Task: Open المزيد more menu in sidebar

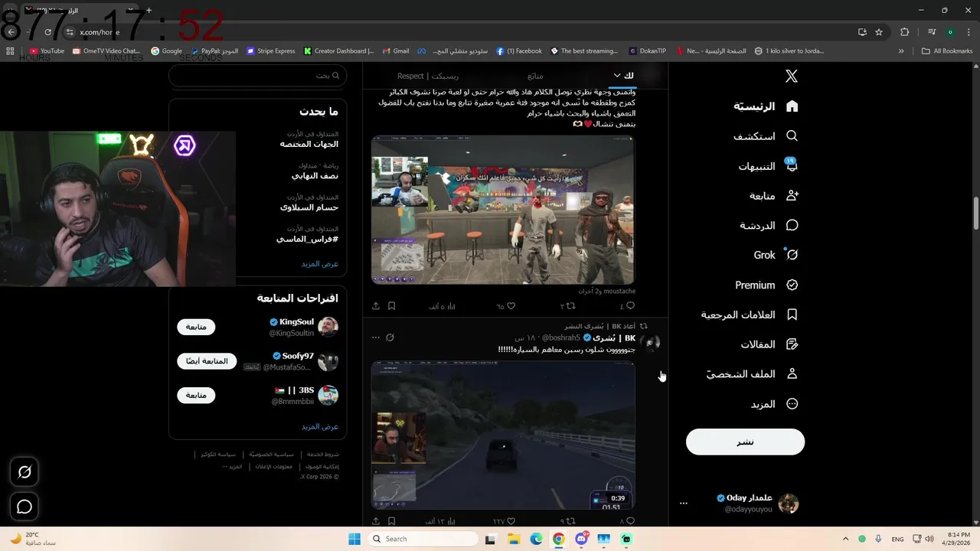Action: (775, 404)
